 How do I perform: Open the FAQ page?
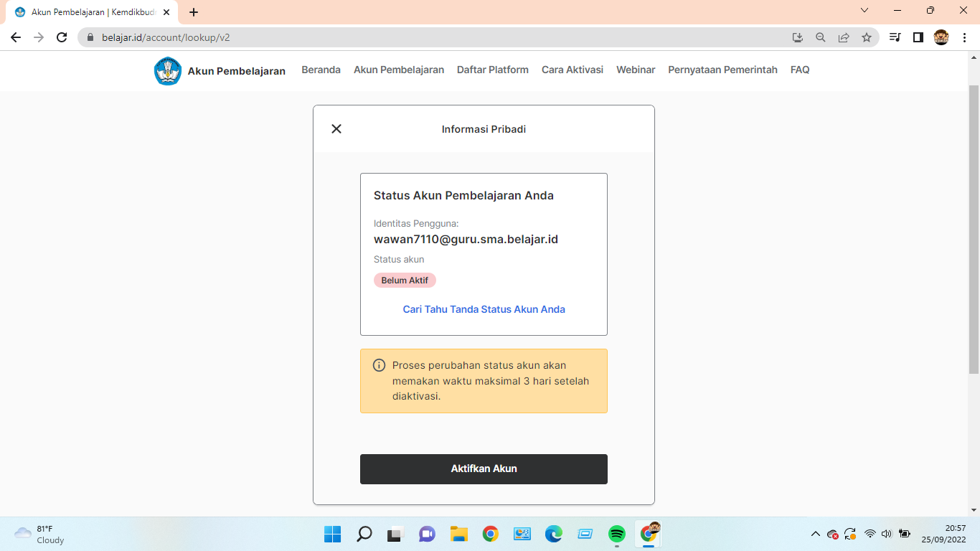799,70
